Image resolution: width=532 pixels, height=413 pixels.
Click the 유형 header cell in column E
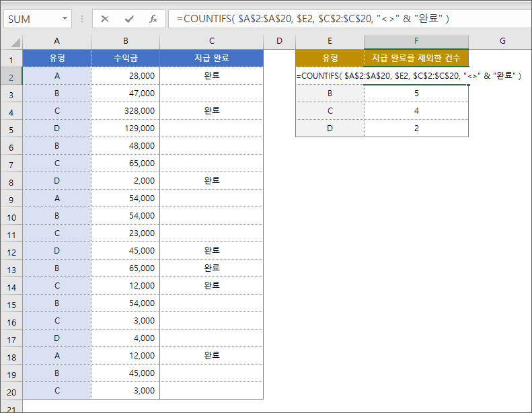[330, 58]
